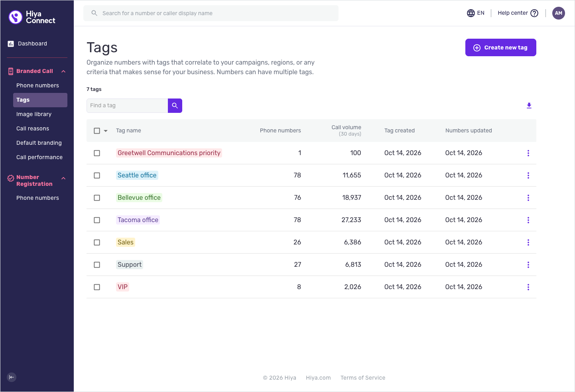Check the Sales row checkbox
This screenshot has width=575, height=392.
coord(97,242)
